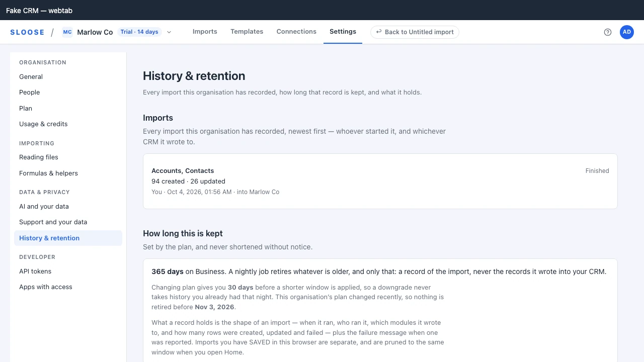Open People settings in sidebar
The height and width of the screenshot is (362, 644).
click(68, 93)
